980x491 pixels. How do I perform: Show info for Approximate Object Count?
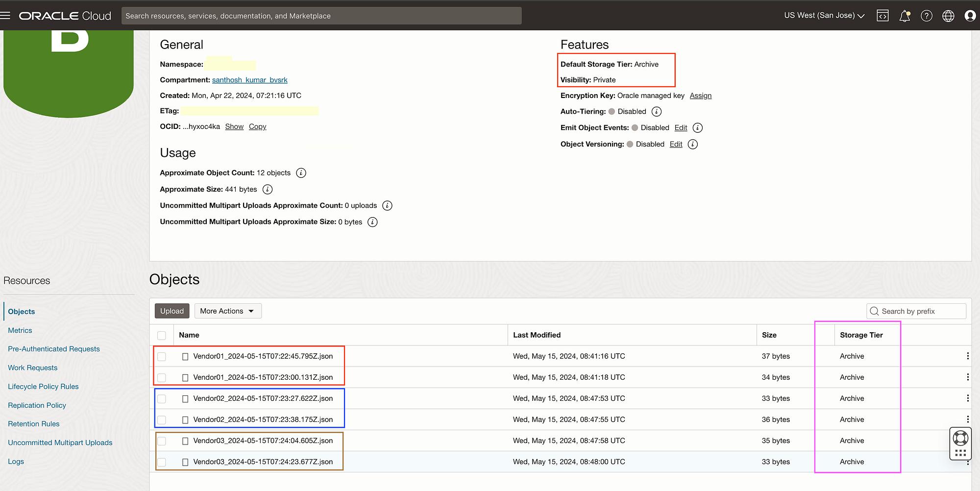[x=301, y=173]
